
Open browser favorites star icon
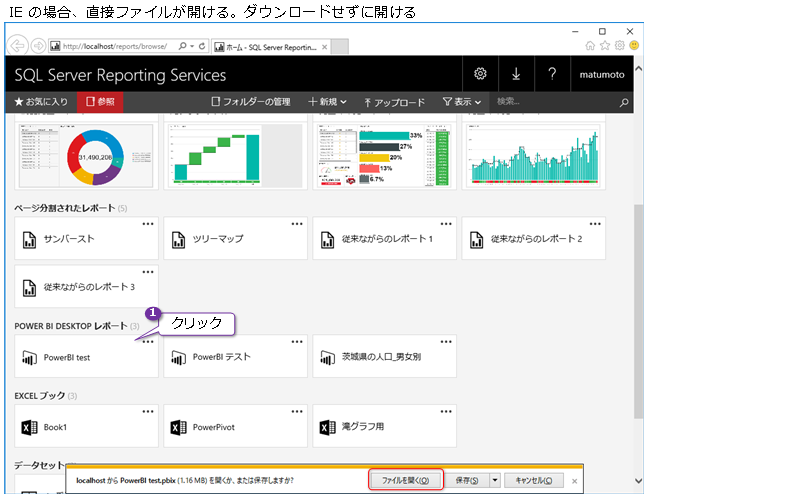[605, 45]
